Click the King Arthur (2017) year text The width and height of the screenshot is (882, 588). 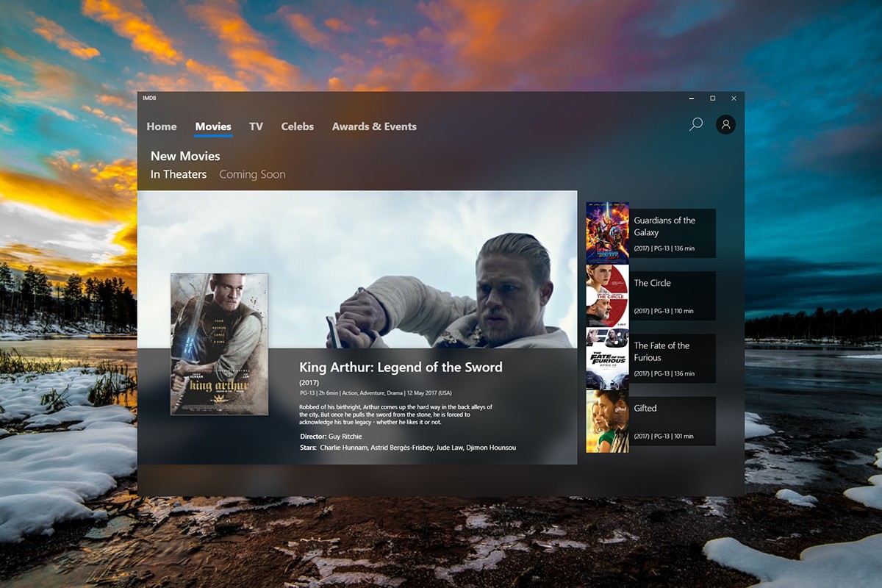[x=309, y=383]
